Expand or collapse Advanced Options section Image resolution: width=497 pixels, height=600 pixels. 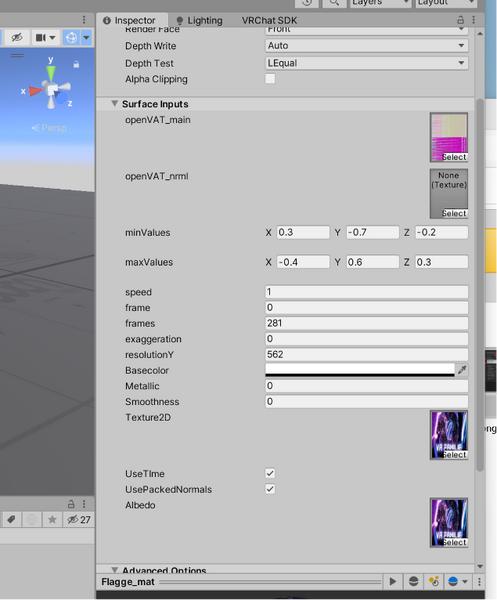coord(114,570)
